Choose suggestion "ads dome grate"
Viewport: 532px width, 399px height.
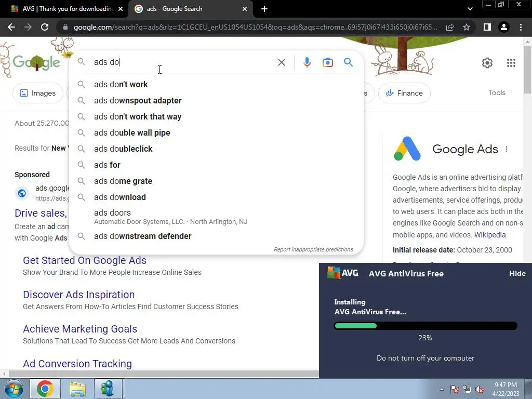tap(216, 181)
